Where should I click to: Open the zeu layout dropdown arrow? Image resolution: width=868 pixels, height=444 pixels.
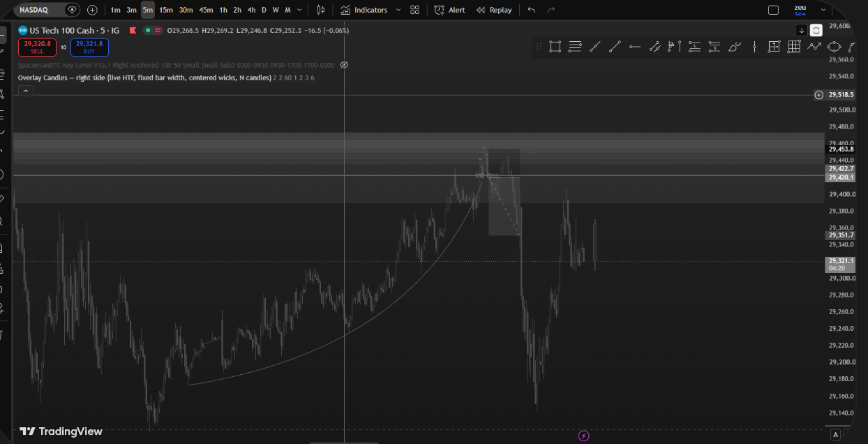[x=823, y=10]
